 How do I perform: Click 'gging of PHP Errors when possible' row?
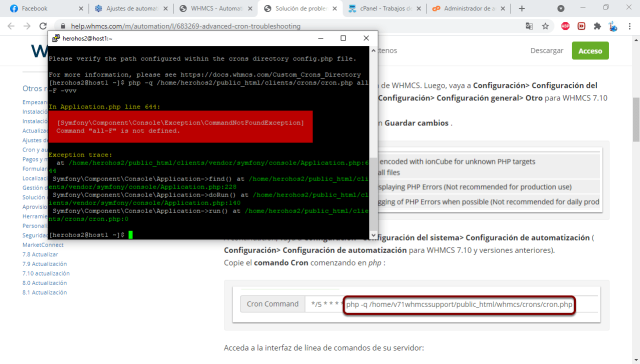[489, 202]
